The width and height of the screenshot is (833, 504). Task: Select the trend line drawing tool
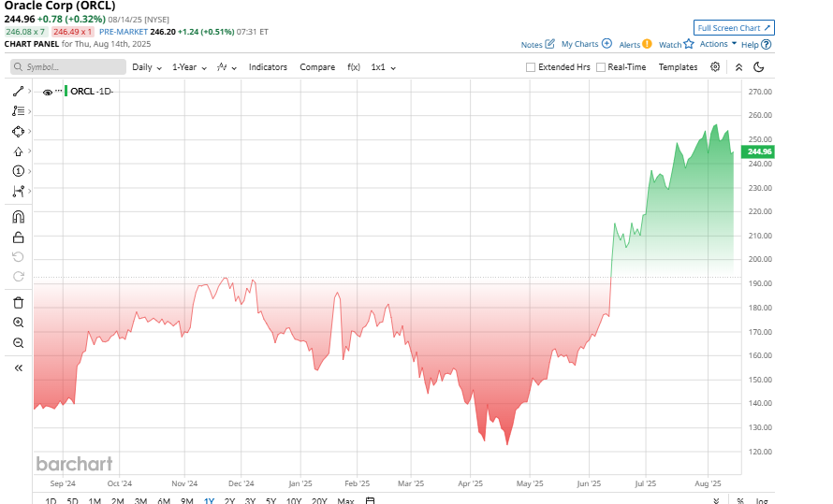pyautogui.click(x=18, y=92)
